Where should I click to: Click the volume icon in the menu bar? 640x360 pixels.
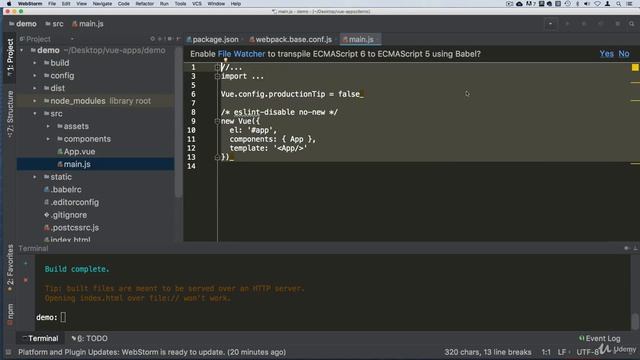[x=587, y=4]
